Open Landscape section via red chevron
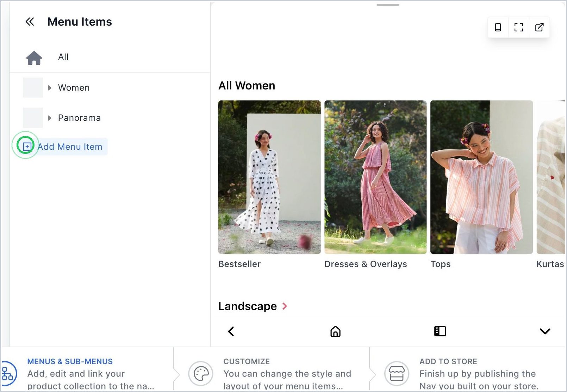 click(285, 306)
